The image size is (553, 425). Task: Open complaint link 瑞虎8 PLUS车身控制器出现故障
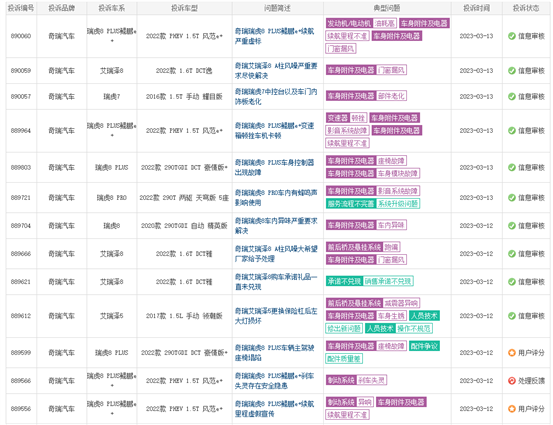275,167
